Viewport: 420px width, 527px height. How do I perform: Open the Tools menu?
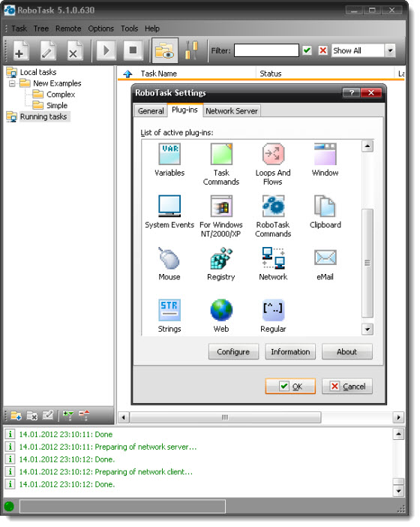[x=129, y=29]
